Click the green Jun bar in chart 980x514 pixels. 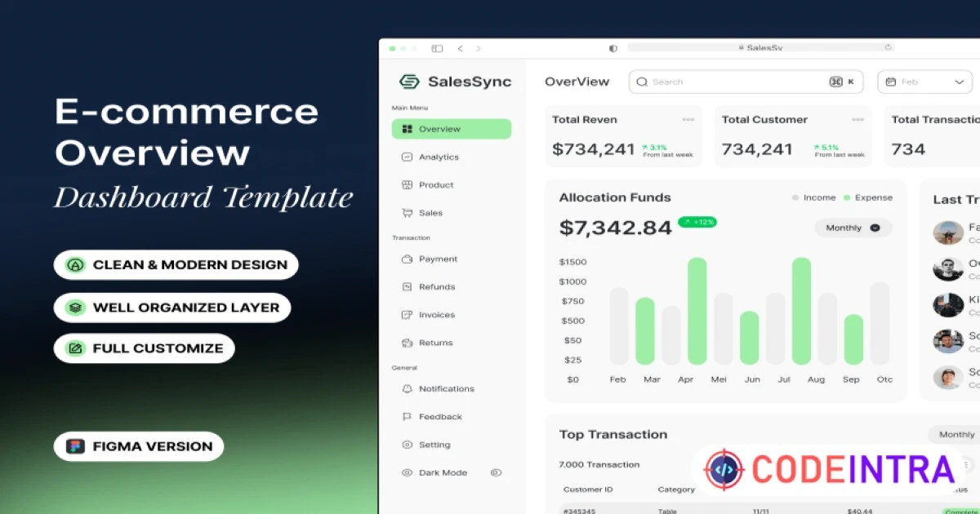point(750,338)
